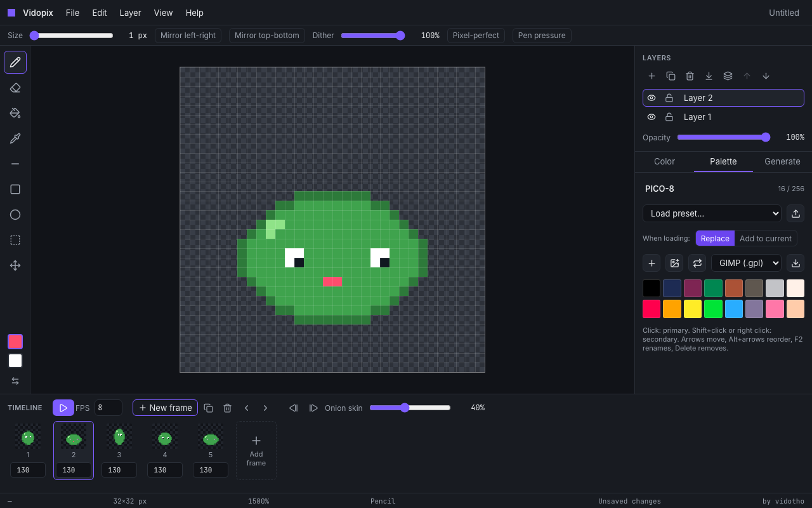Select the Move tool

[x=15, y=265]
